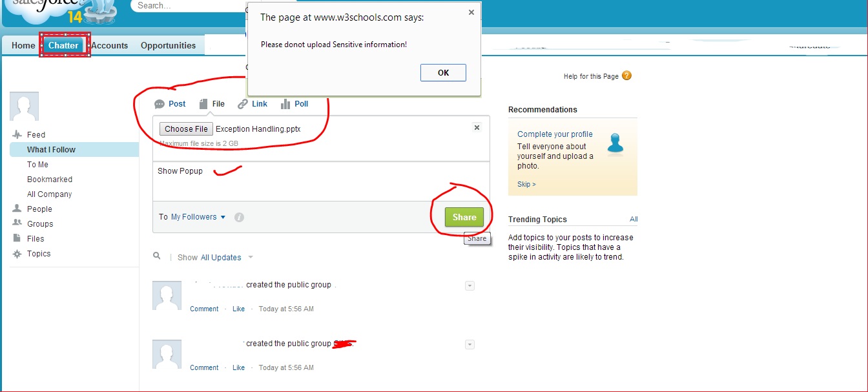This screenshot has height=392, width=868.
Task: Close the w3schools alert dialog
Action: (471, 12)
